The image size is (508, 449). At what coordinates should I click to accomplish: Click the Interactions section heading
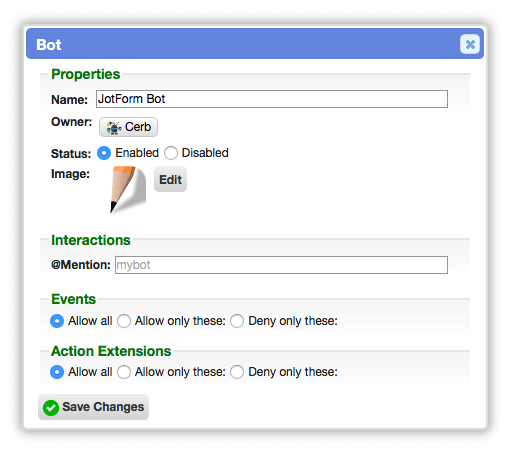coord(91,240)
